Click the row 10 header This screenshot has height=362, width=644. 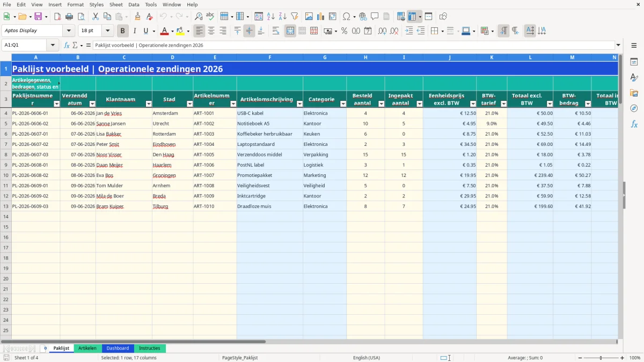(6, 175)
